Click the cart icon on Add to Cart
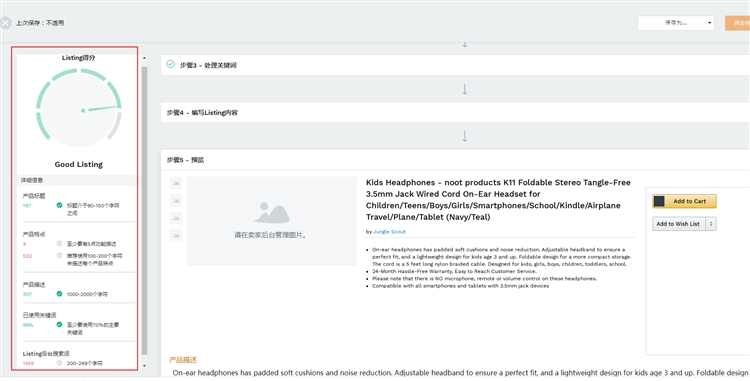 coord(659,201)
